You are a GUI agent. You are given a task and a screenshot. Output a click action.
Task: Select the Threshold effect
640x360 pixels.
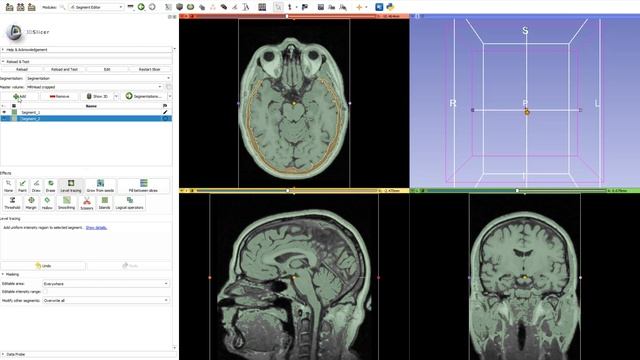coord(12,203)
